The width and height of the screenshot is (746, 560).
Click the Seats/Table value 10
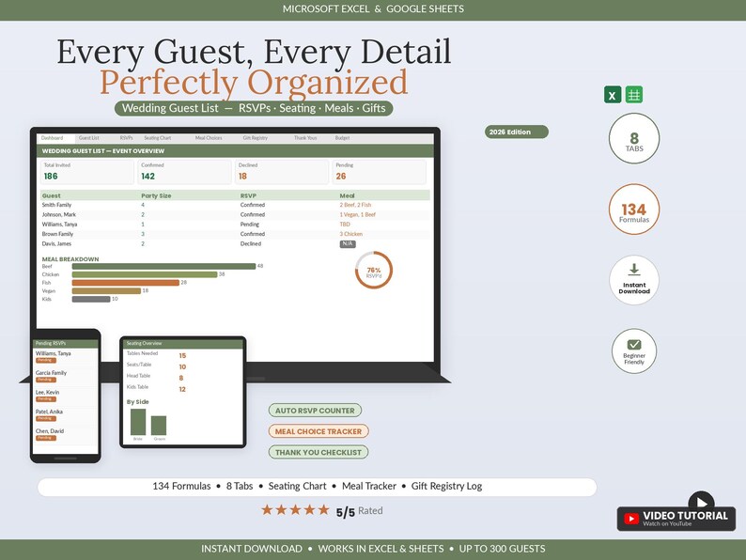182,366
